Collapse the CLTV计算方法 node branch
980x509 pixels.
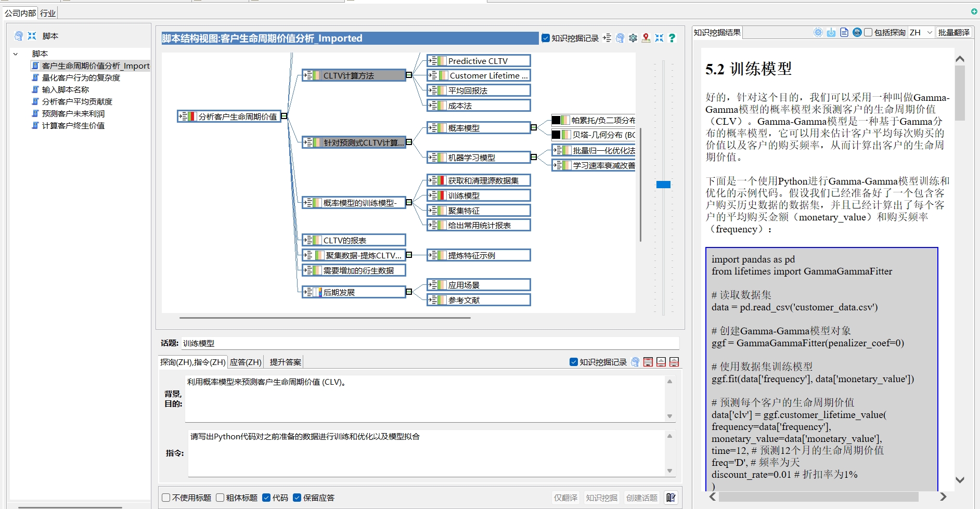[x=409, y=75]
